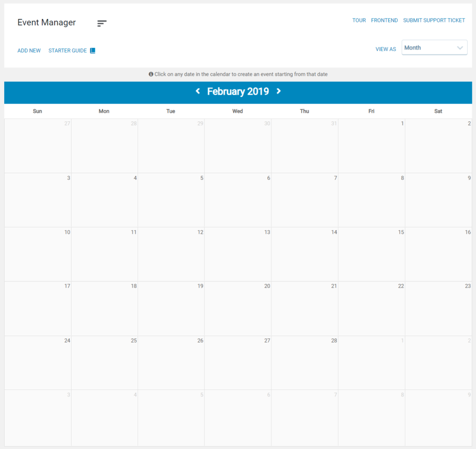Screen dimensions: 476x449
Task: Start the Tour
Action: (x=359, y=20)
